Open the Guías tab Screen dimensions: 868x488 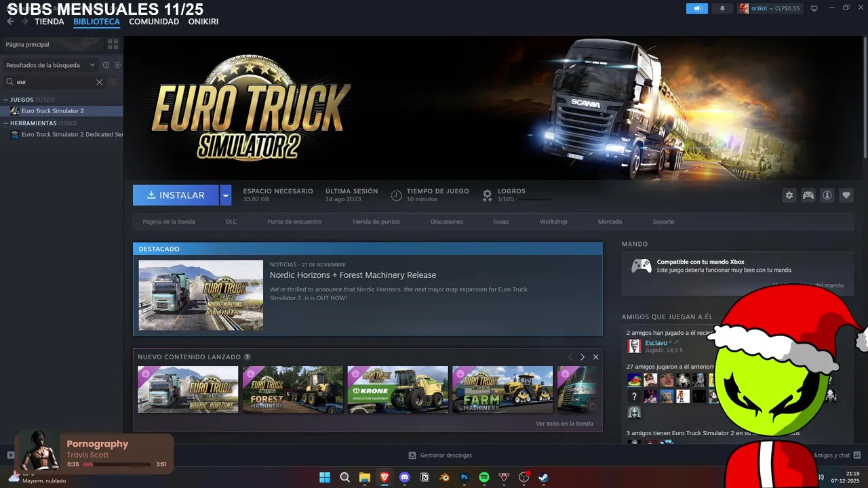pyautogui.click(x=501, y=222)
